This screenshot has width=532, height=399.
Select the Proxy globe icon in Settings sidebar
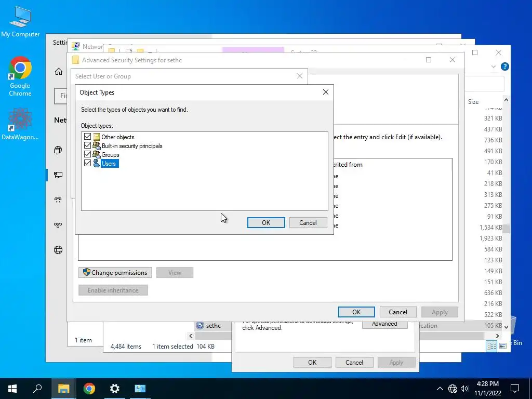tap(58, 250)
